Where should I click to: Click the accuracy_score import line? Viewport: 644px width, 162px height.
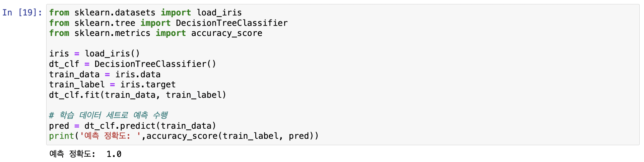click(155, 33)
